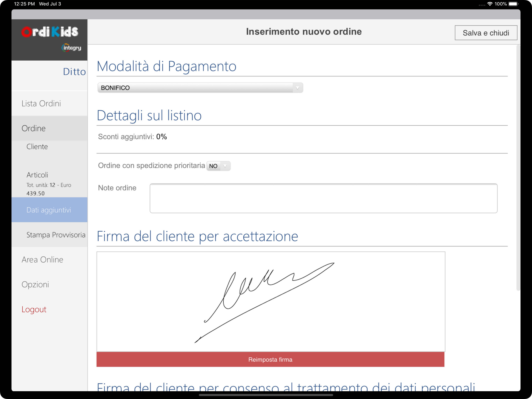532x399 pixels.
Task: Click the Ordine con spedizione prioritaria label
Action: 151,166
